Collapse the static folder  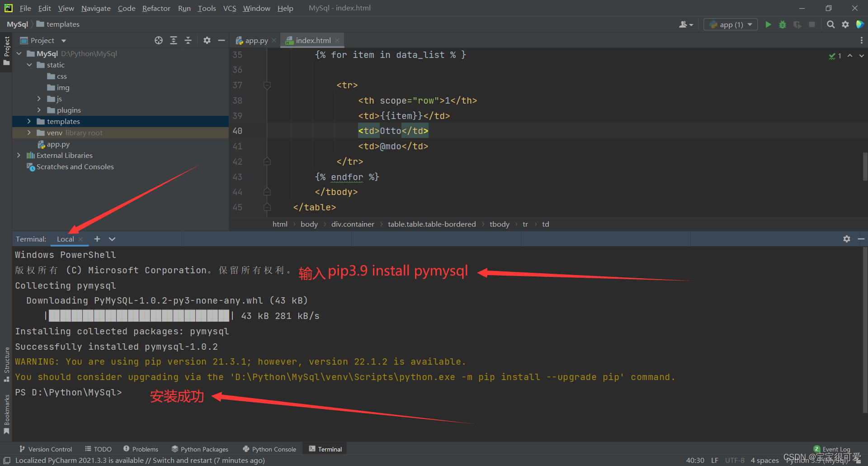coord(29,65)
